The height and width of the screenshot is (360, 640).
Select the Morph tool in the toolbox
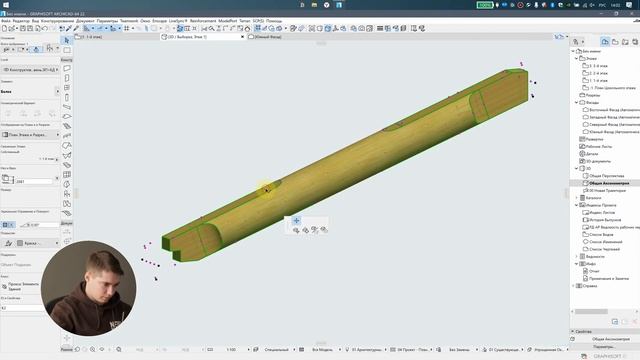67,184
